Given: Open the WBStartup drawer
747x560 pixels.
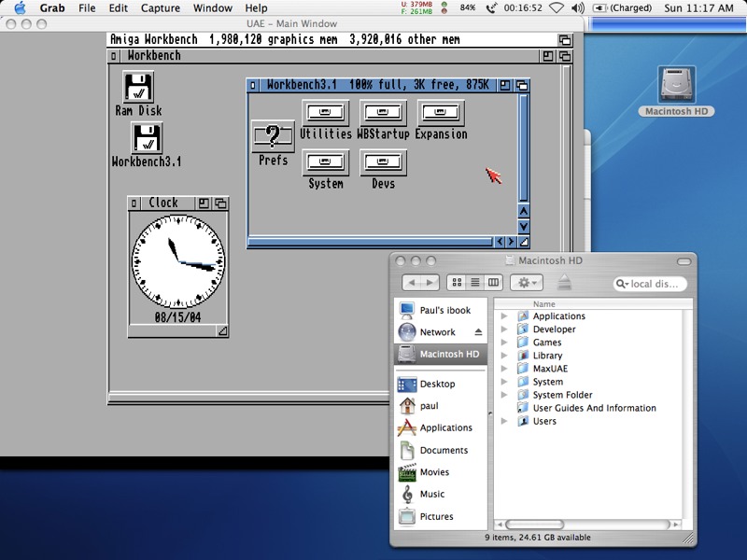Looking at the screenshot, I should point(383,112).
